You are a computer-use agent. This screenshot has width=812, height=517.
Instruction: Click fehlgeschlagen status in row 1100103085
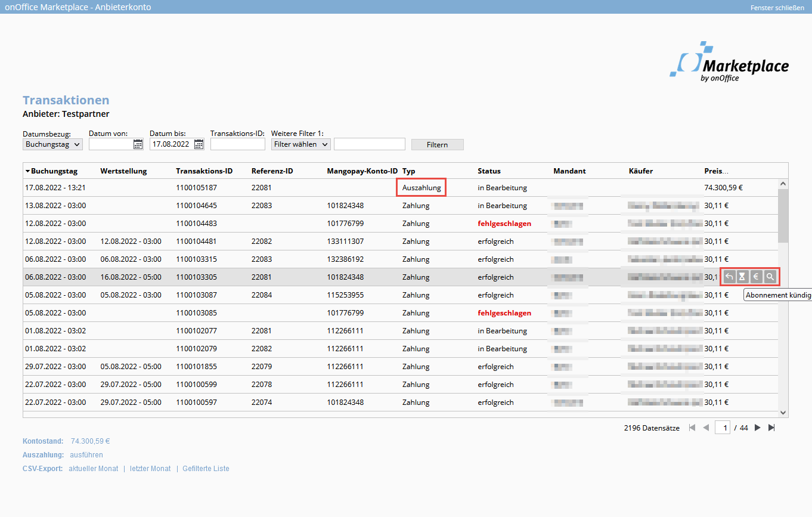point(504,313)
